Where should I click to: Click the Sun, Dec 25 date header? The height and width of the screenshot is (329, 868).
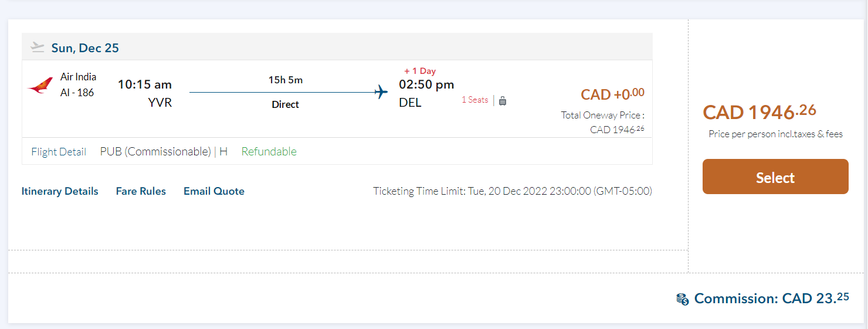85,48
